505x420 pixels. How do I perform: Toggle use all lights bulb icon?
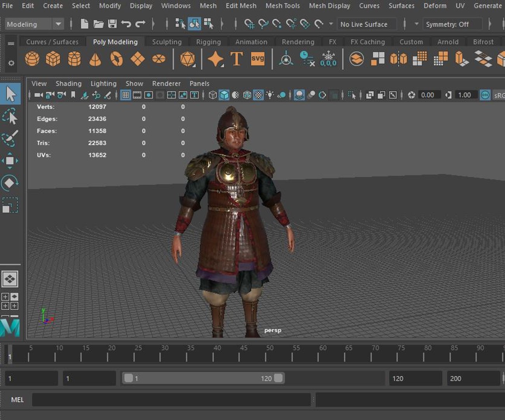pyautogui.click(x=270, y=95)
